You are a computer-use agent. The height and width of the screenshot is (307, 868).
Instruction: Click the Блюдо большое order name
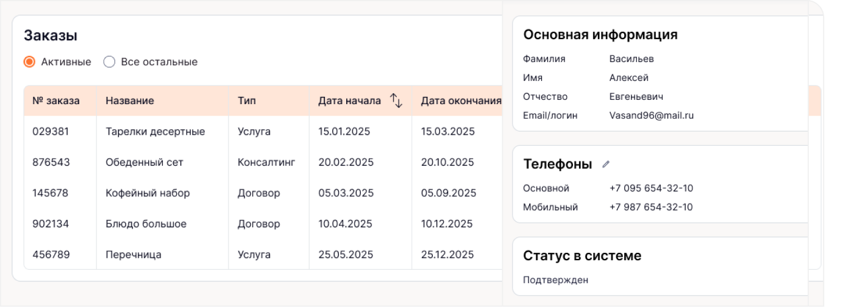coord(146,224)
